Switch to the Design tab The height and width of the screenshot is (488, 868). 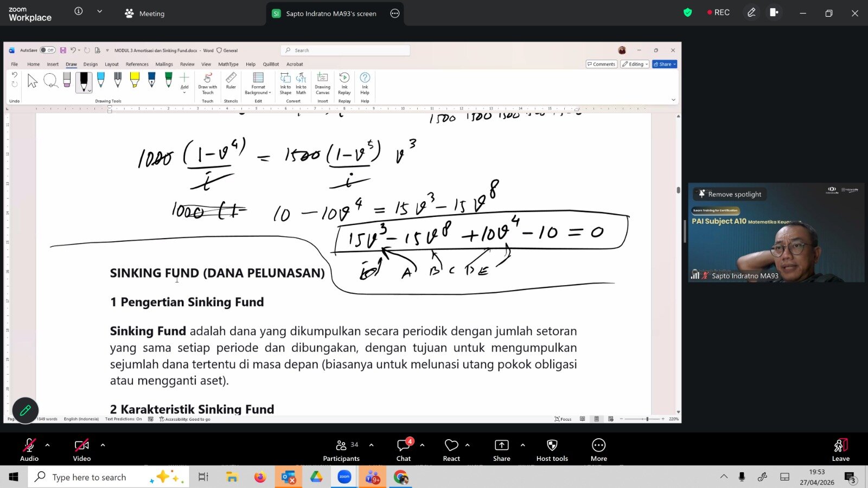click(91, 64)
